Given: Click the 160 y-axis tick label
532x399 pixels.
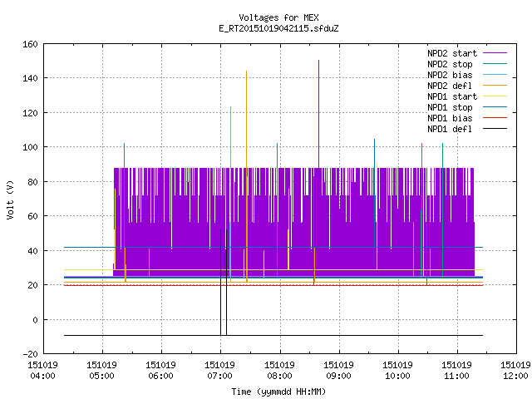Looking at the screenshot, I should tap(30, 44).
